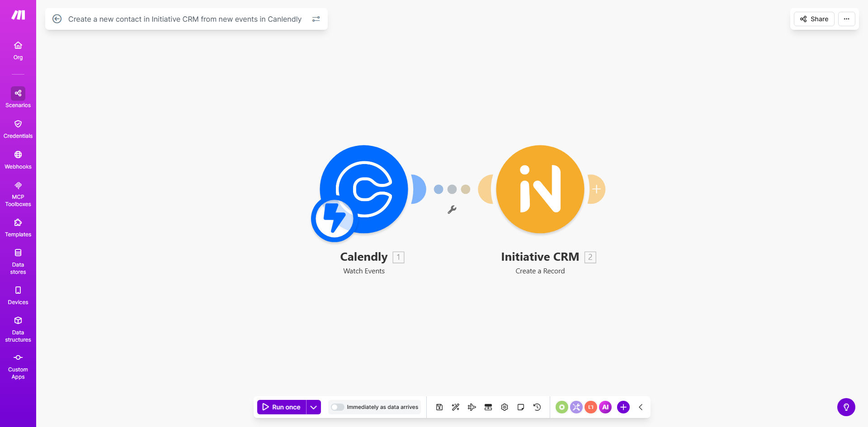Open the Org home page
Screen dimensions: 868x427
18,51
